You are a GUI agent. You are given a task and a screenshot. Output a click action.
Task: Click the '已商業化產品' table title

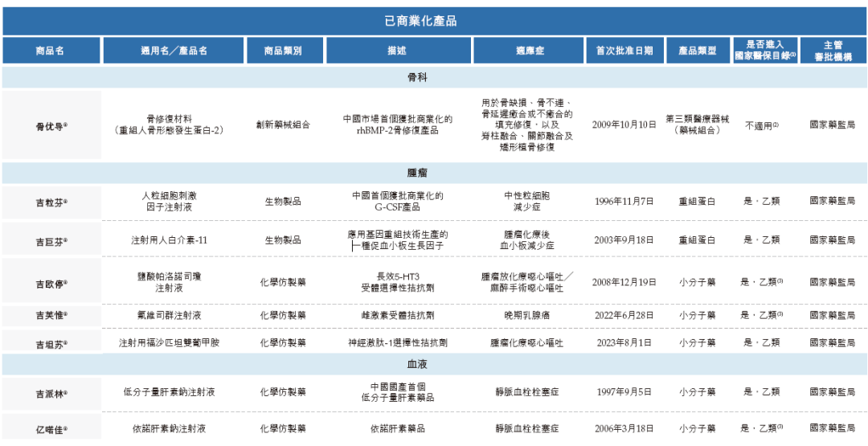coord(420,21)
